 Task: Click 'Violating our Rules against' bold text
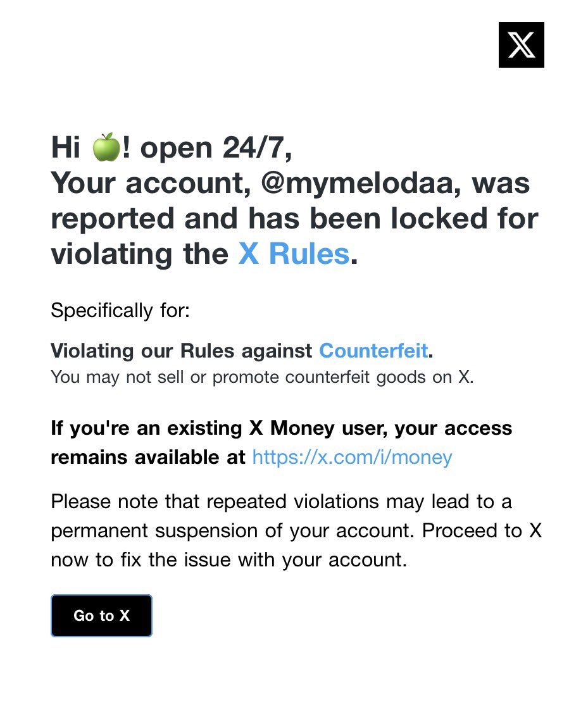tap(182, 351)
